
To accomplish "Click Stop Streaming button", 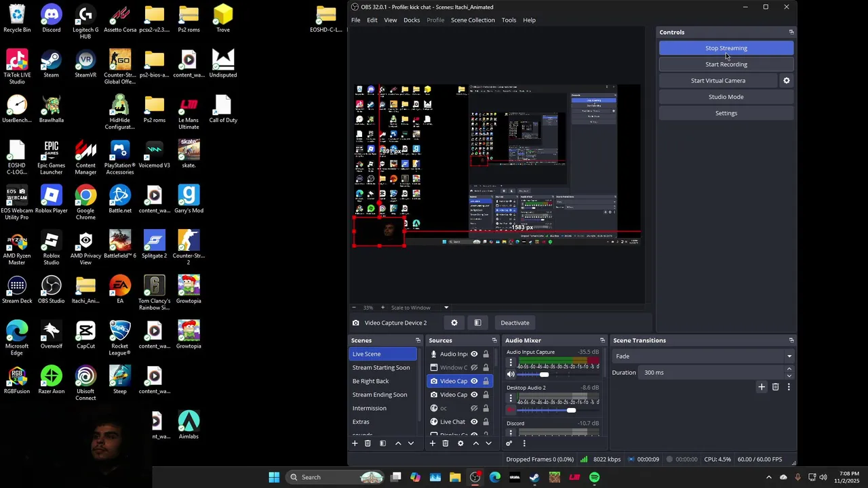I will 726,48.
